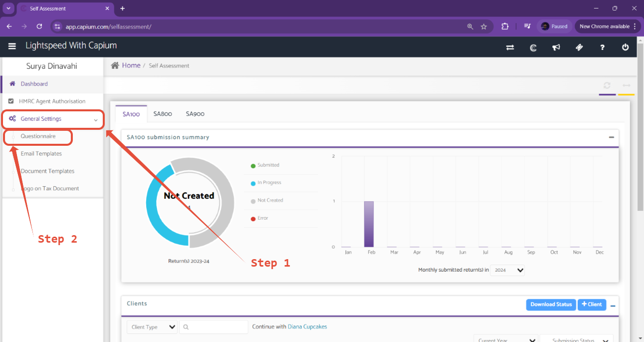Click the search magnifier in clients field
Viewport: 644px width, 342px height.
(186, 327)
